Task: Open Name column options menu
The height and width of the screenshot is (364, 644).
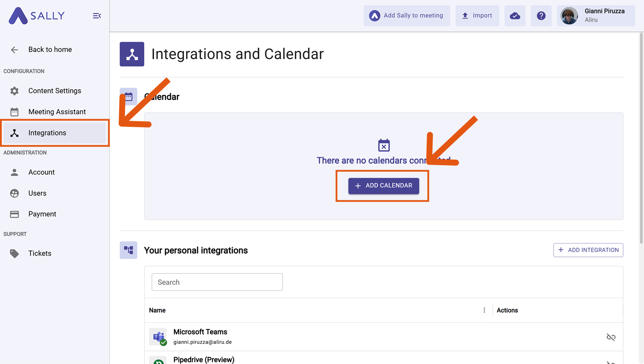Action: pyautogui.click(x=484, y=310)
